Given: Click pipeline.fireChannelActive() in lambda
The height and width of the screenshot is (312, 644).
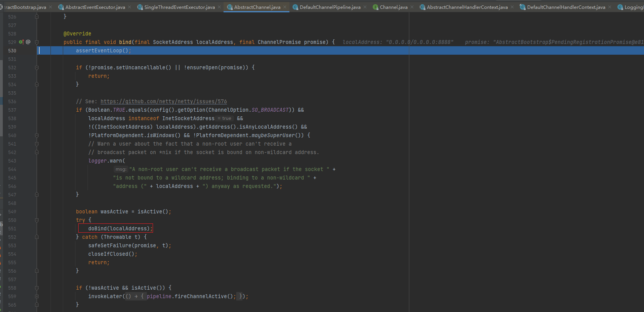Looking at the screenshot, I should point(190,296).
